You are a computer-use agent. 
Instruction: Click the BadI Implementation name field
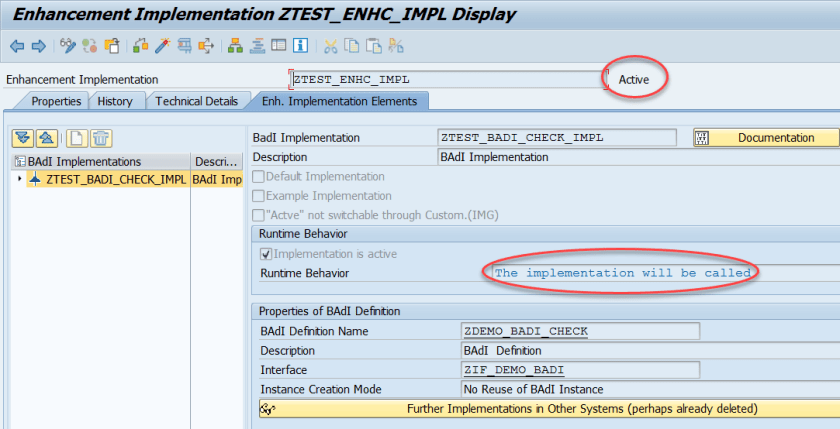[557, 137]
